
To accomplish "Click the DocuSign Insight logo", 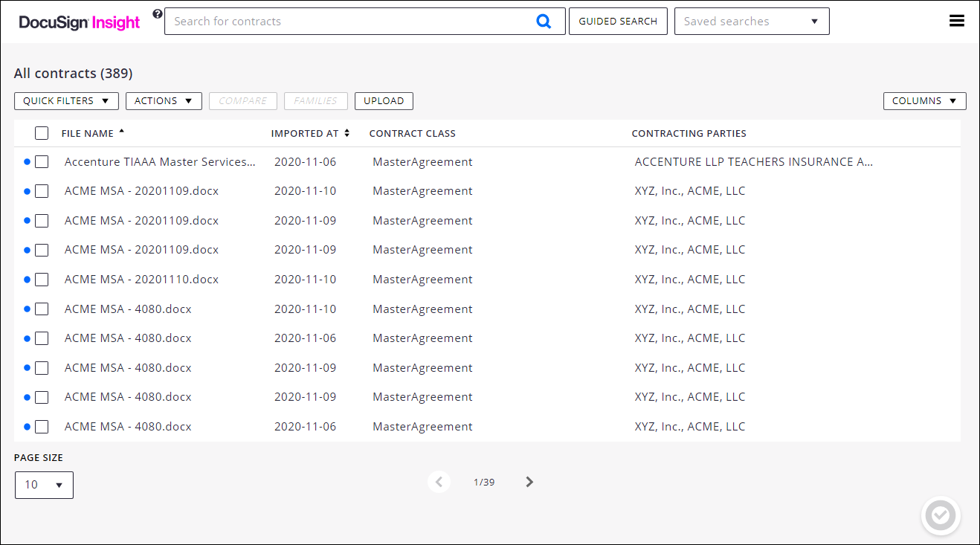I will (x=80, y=22).
